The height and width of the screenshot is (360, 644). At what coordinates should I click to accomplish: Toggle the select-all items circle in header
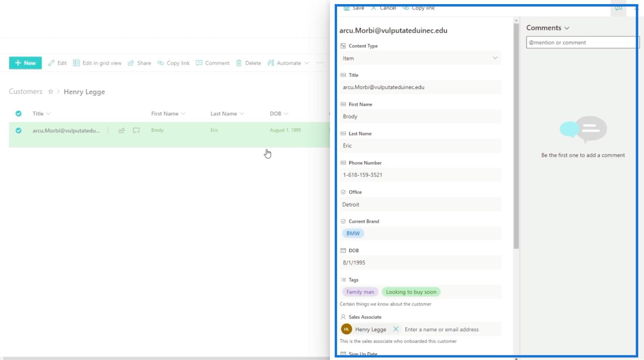[x=19, y=113]
